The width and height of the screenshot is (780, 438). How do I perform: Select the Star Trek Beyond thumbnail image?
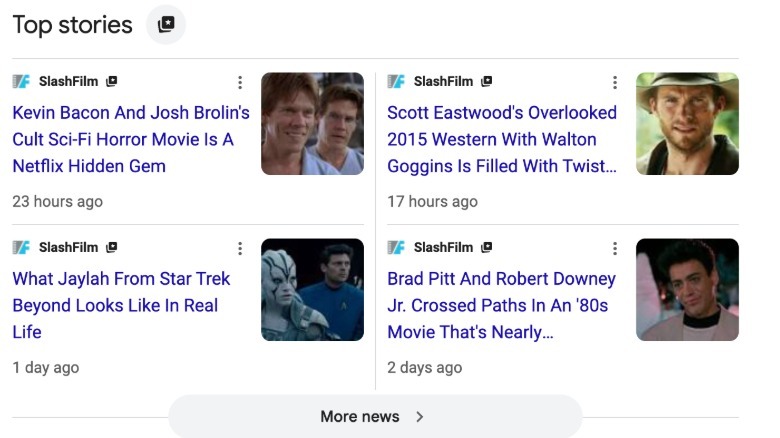point(312,290)
